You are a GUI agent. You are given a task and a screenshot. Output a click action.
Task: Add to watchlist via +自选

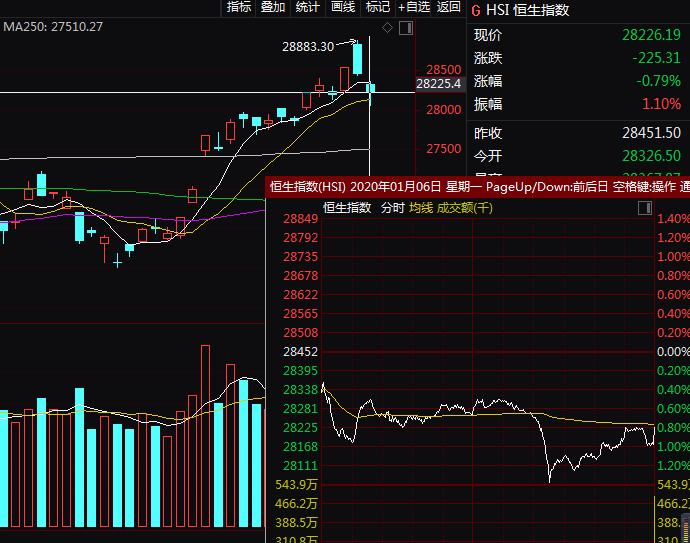coord(413,7)
